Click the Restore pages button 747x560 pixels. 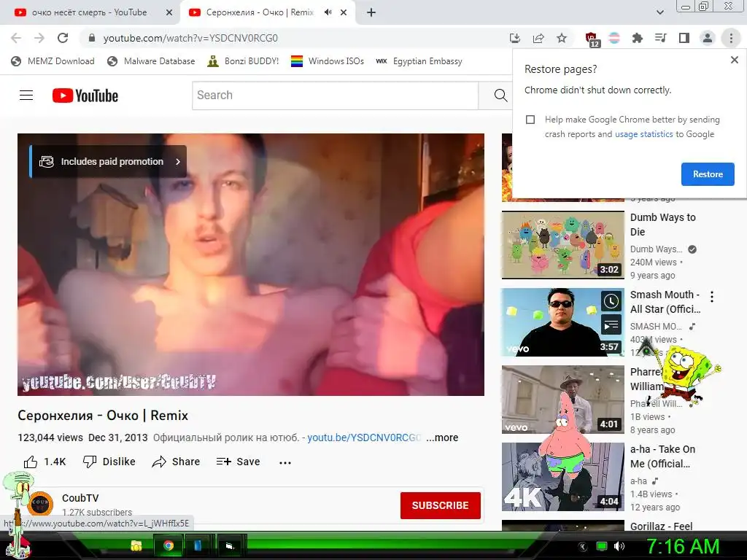(x=708, y=174)
